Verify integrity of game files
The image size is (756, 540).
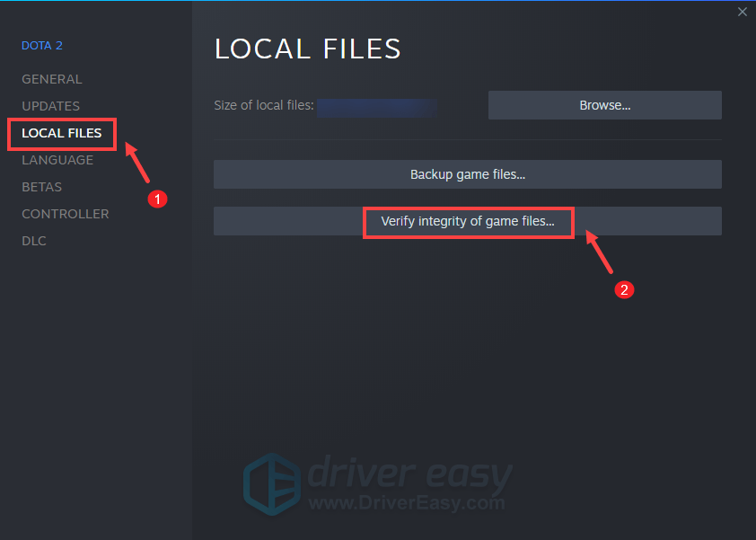467,221
